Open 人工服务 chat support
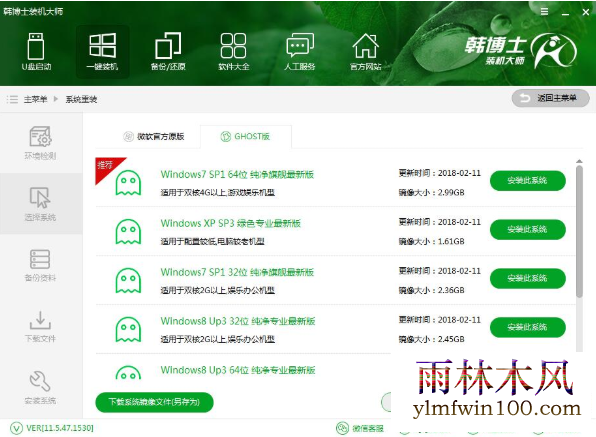596x437 pixels. click(300, 52)
